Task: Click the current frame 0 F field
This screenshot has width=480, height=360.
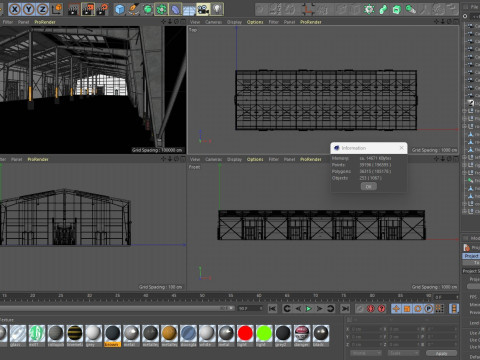Action: 446,297
